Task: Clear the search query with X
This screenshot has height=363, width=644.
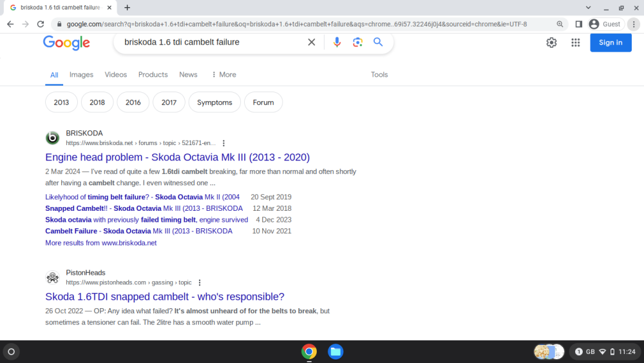Action: 311,42
